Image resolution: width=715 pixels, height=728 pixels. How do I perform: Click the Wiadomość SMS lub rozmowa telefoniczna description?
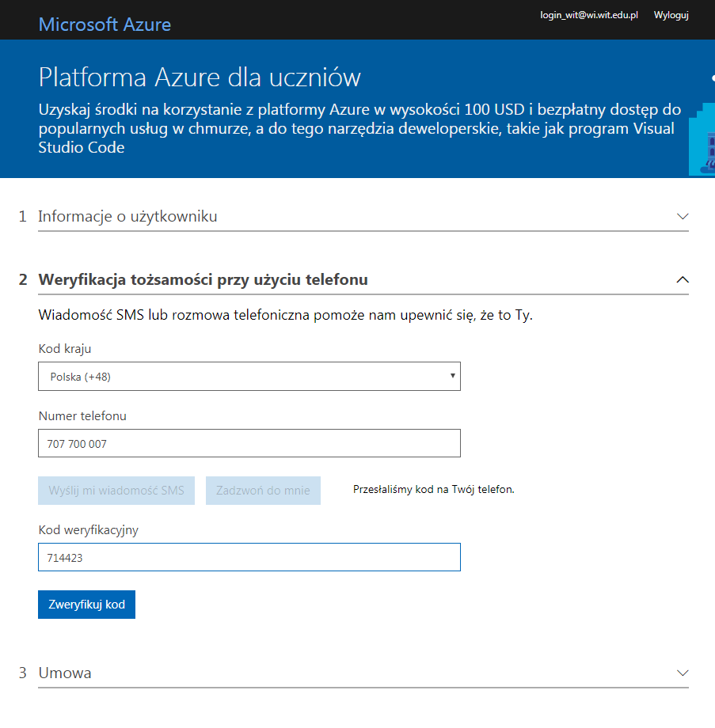pyautogui.click(x=285, y=315)
